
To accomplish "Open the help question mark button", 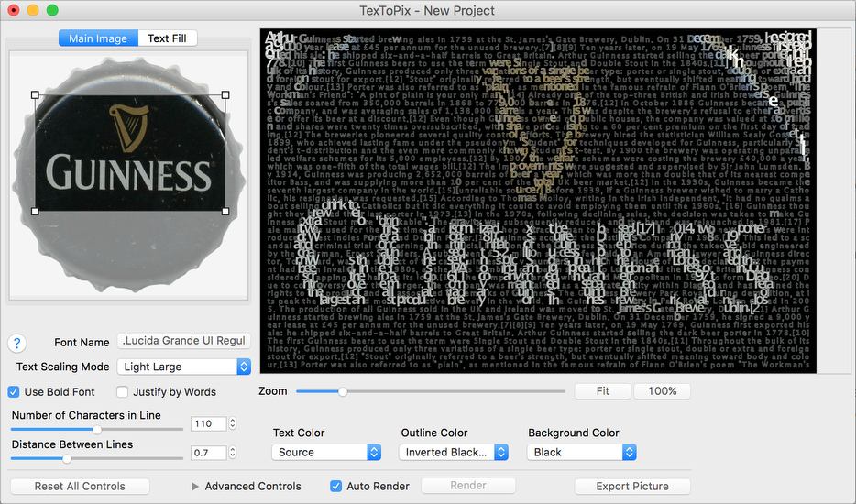I will tap(16, 344).
